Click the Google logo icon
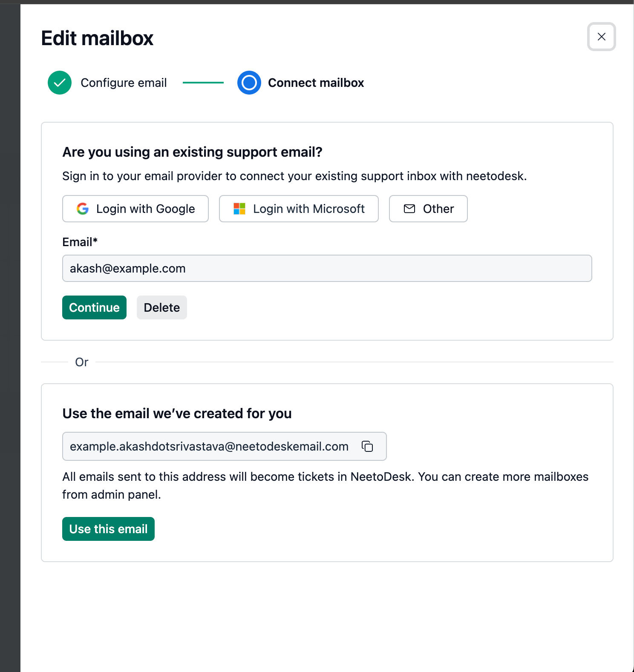 tap(83, 209)
